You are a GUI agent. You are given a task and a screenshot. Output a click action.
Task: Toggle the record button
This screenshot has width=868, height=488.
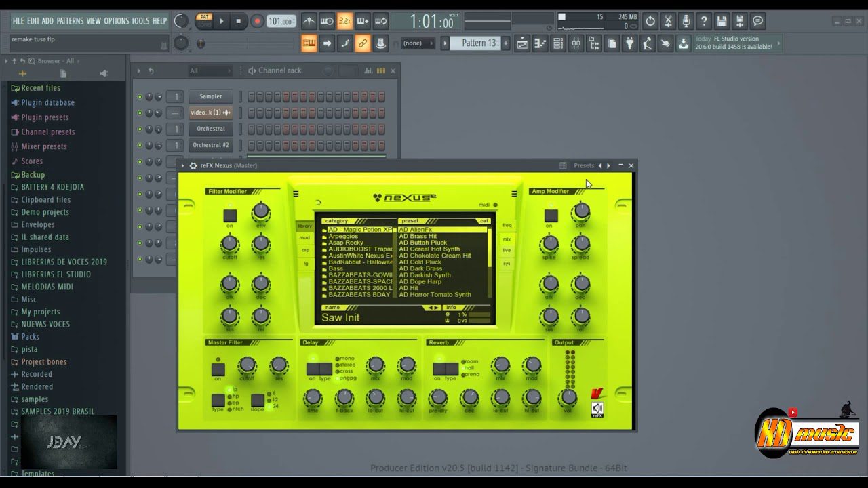(x=257, y=21)
